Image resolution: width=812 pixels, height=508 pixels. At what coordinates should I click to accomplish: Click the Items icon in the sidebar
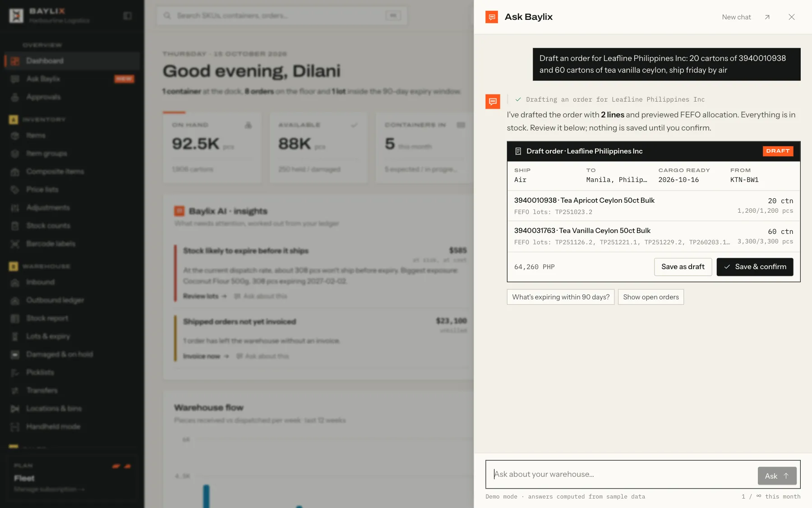pyautogui.click(x=15, y=135)
